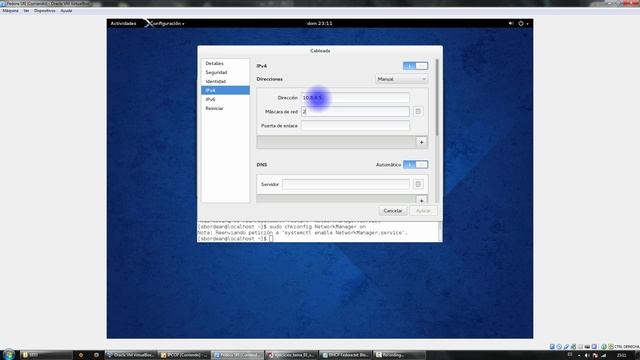Select IPv6 in the sidebar
Viewport: 640px width, 360px height.
pos(225,99)
